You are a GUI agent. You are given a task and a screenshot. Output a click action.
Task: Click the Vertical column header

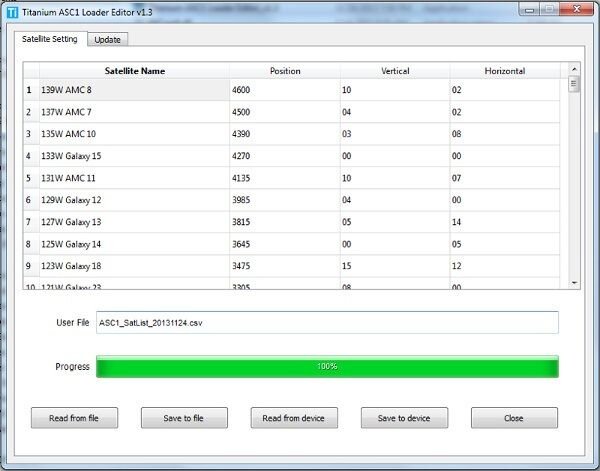[x=395, y=71]
